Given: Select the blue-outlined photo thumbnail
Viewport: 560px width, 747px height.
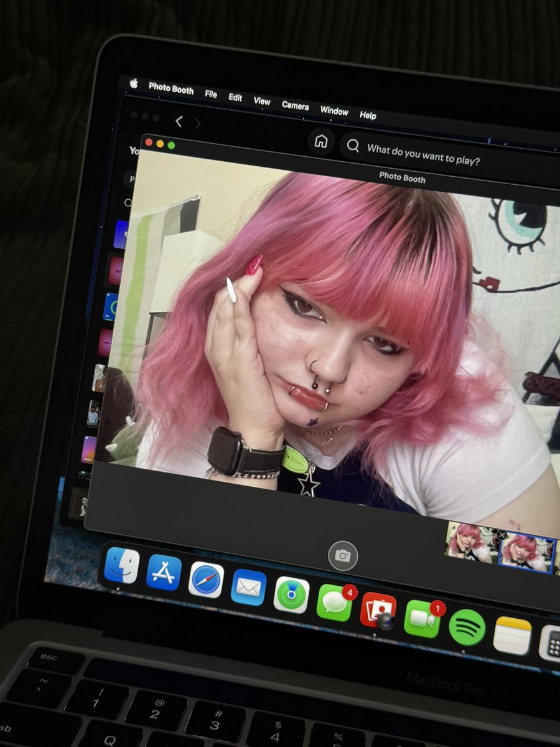Looking at the screenshot, I should [526, 552].
